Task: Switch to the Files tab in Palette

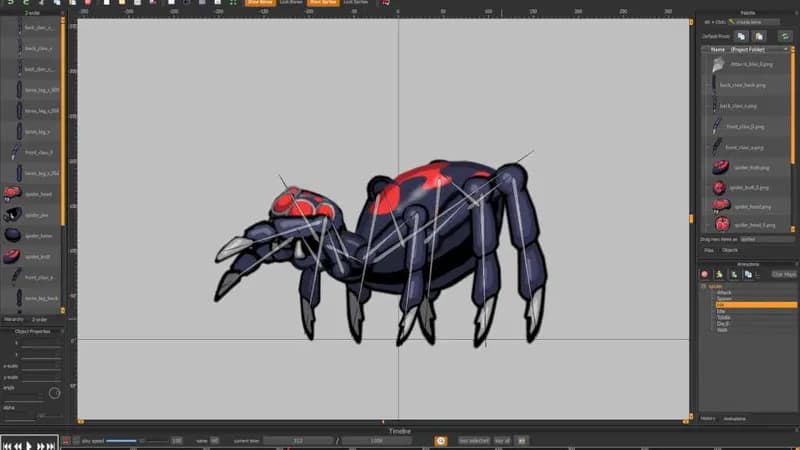Action: (709, 250)
